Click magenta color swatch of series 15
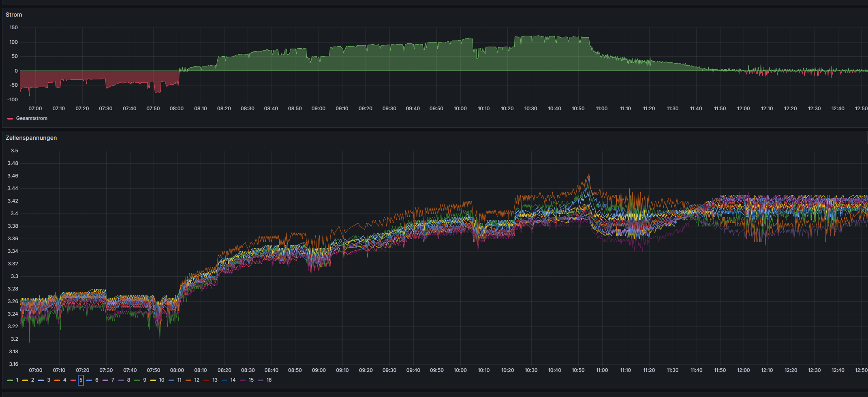This screenshot has width=868, height=397. [x=242, y=380]
